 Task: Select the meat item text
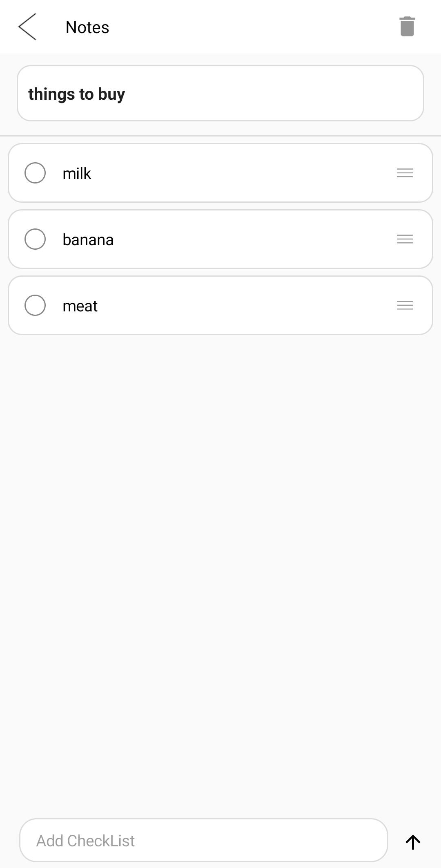pyautogui.click(x=80, y=306)
